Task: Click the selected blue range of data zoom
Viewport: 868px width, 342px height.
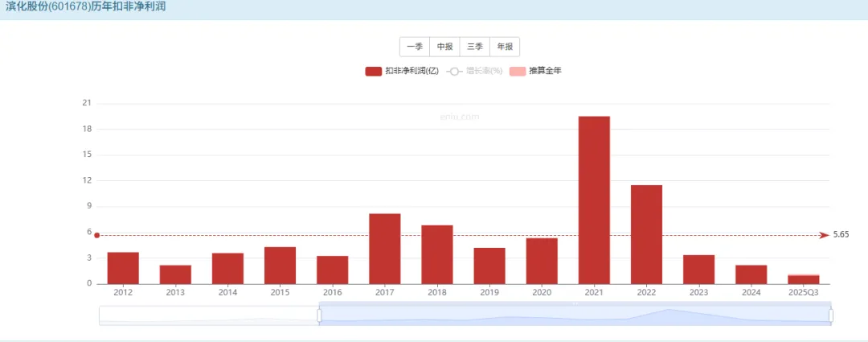Action: pos(575,315)
